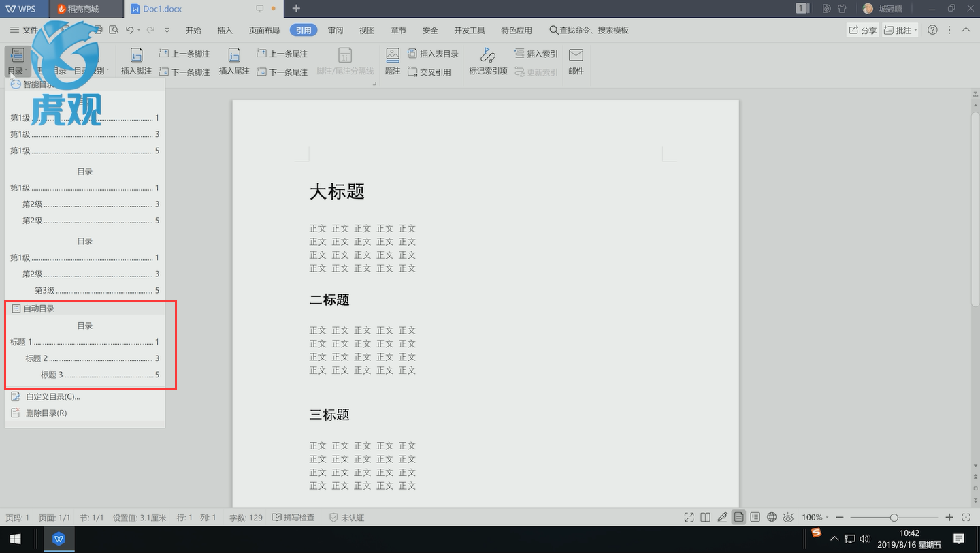The image size is (980, 553).
Task: Switch to the 视图 ribbon tab
Action: click(x=367, y=30)
